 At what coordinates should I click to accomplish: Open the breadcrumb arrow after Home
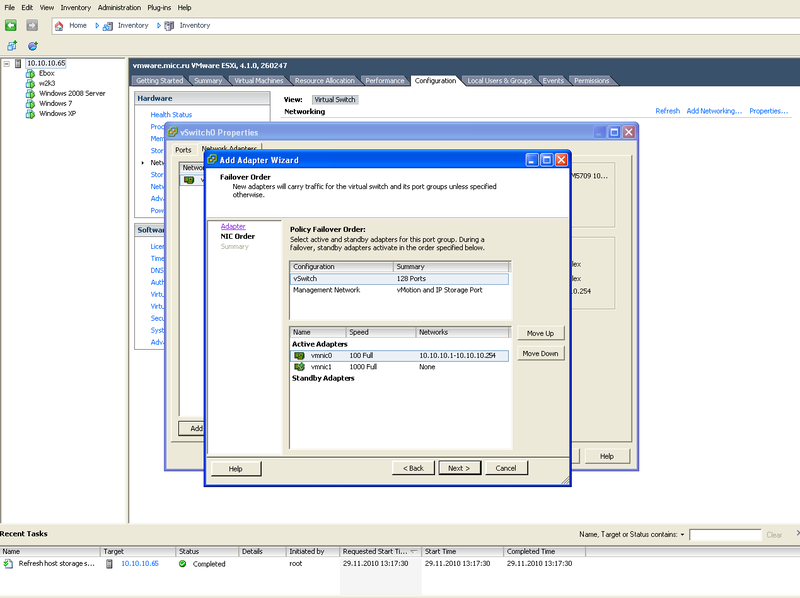[97, 26]
